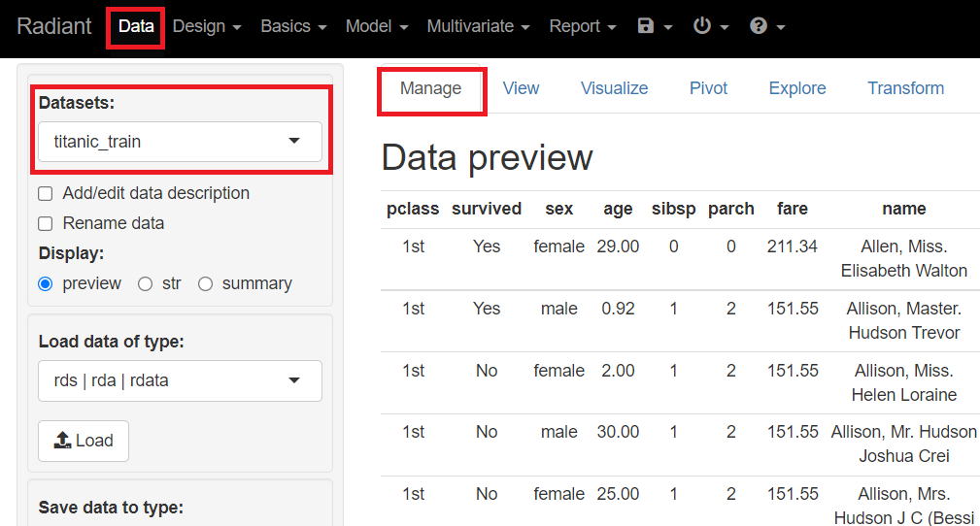Expand the Datasets titanic_train dropdown
This screenshot has height=526, width=980.
[x=180, y=142]
